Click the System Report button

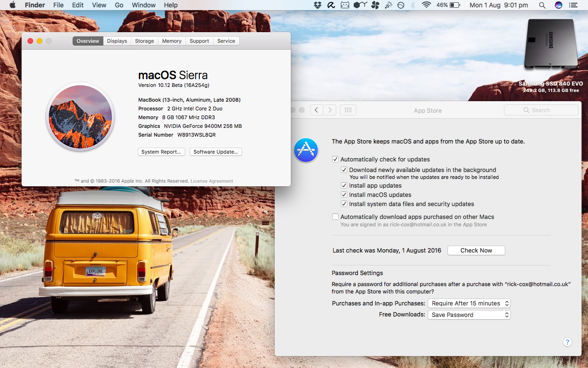point(162,152)
